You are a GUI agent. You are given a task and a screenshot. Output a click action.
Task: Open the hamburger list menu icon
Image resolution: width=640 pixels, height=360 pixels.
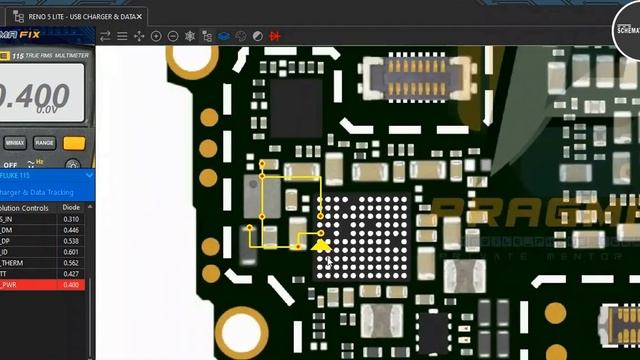122,36
